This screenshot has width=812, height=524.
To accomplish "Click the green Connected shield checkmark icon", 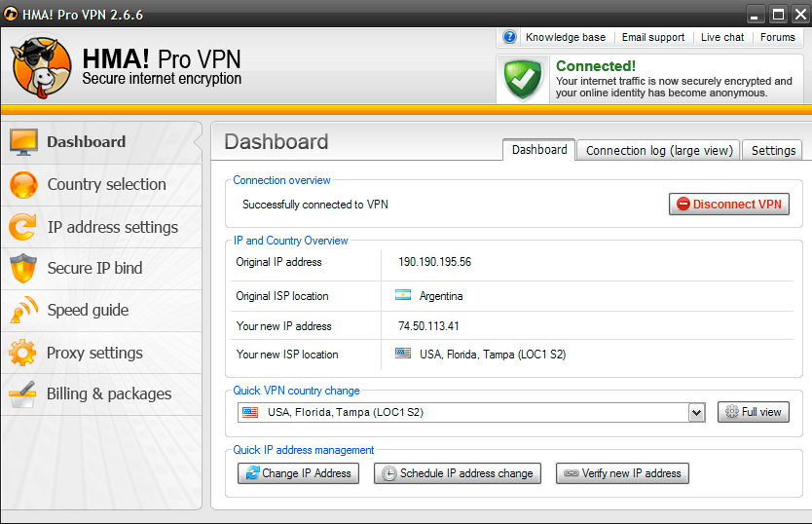I will point(524,79).
